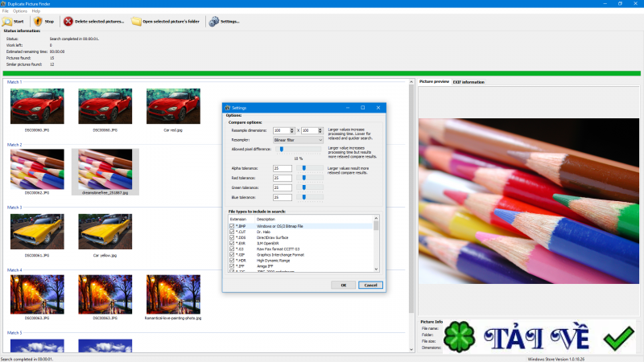Click the Delete selected pictures icon

click(x=68, y=22)
